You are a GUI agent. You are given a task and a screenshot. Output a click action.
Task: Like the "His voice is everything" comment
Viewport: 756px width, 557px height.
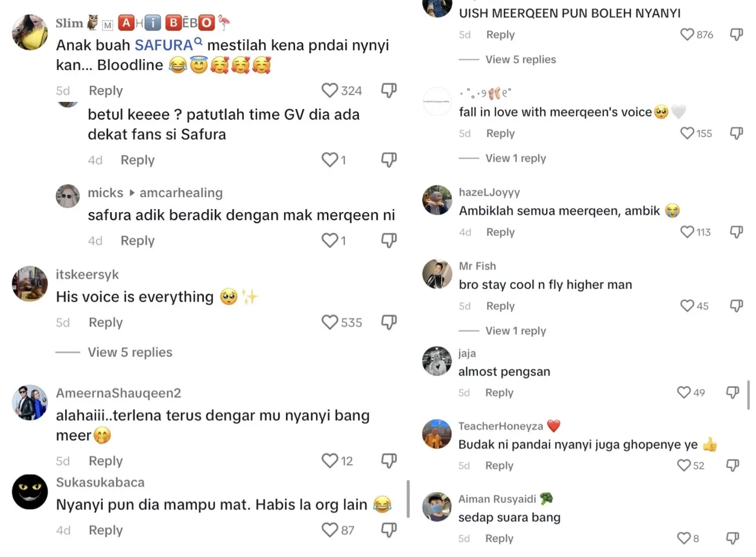(x=330, y=323)
